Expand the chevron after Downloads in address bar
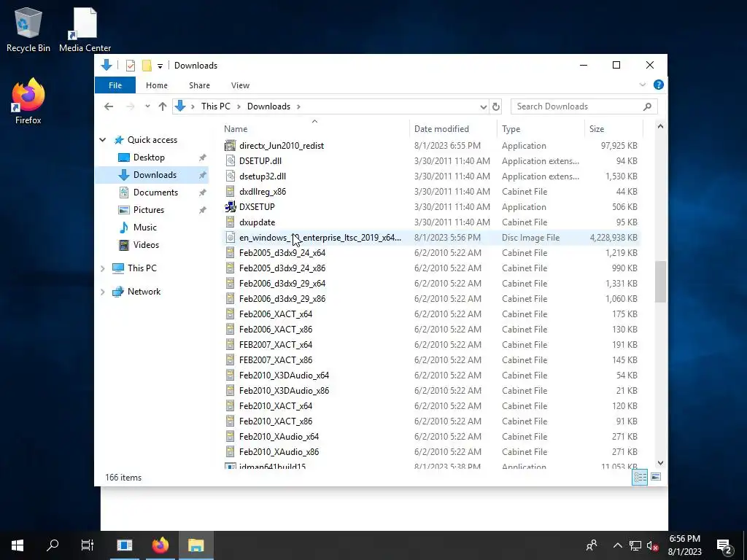The width and height of the screenshot is (747, 560). tap(298, 106)
